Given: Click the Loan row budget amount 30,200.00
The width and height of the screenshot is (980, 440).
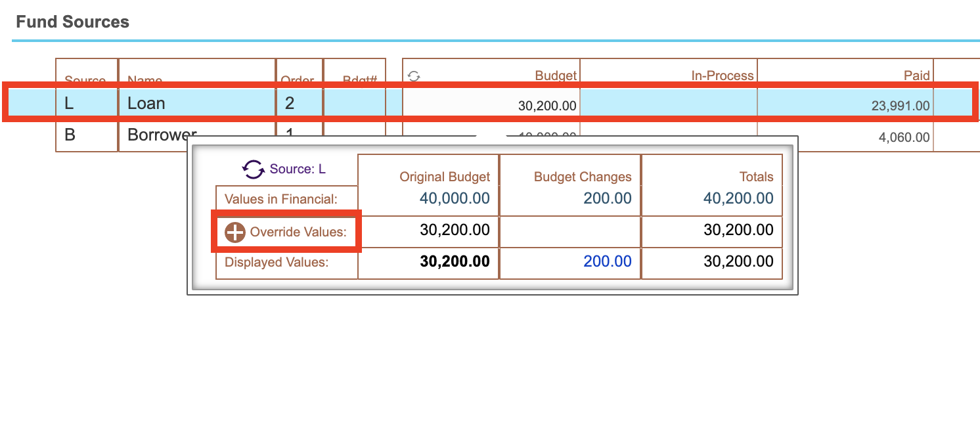Looking at the screenshot, I should pos(546,105).
